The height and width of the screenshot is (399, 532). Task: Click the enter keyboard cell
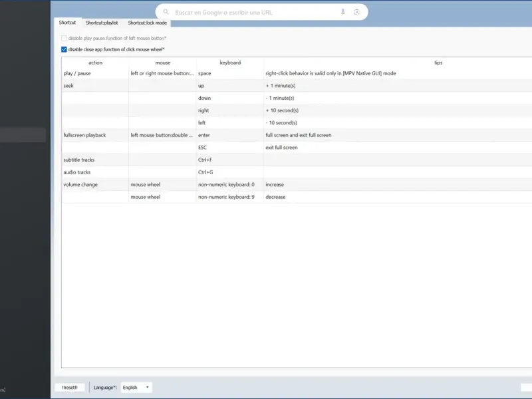(x=230, y=135)
